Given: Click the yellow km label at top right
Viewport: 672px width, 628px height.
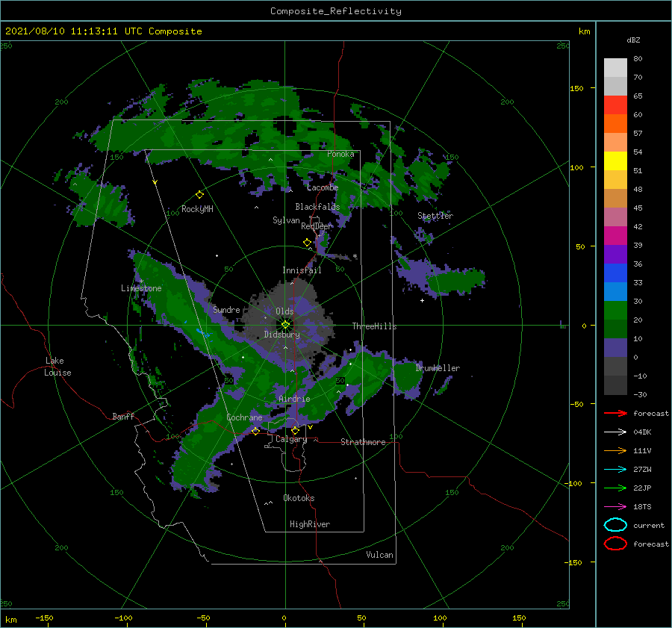Looking at the screenshot, I should (x=584, y=31).
